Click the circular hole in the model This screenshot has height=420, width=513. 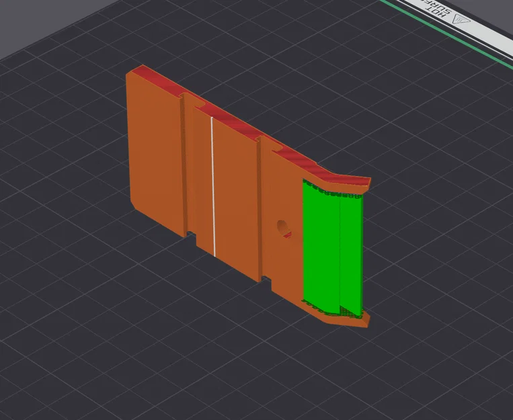[284, 229]
